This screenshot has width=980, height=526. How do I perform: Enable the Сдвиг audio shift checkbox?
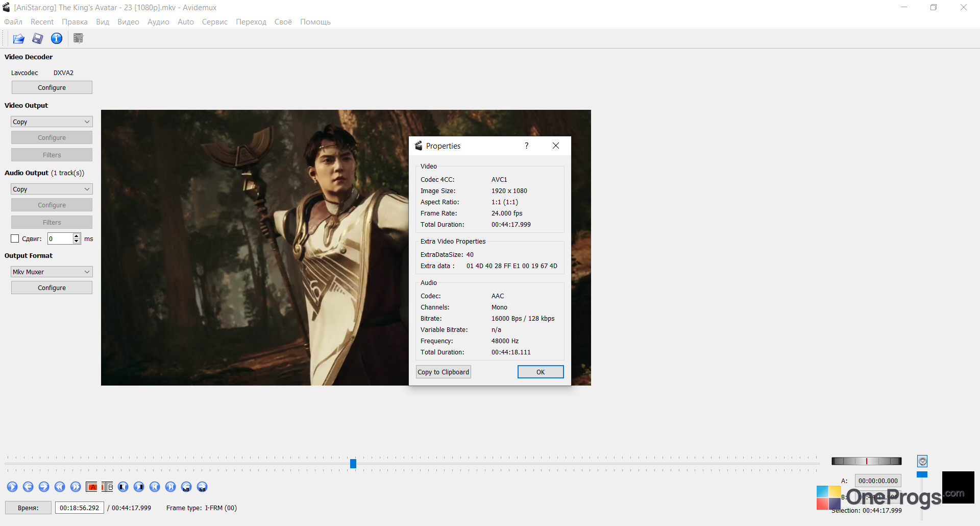pos(15,238)
